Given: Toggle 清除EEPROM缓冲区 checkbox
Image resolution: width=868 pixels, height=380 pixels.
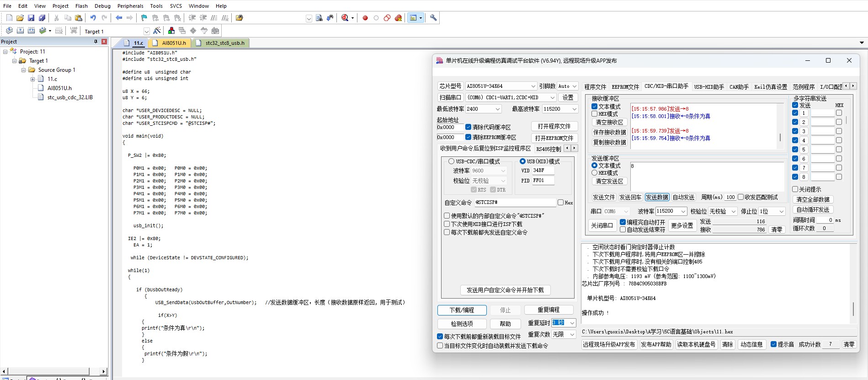Looking at the screenshot, I should (468, 137).
